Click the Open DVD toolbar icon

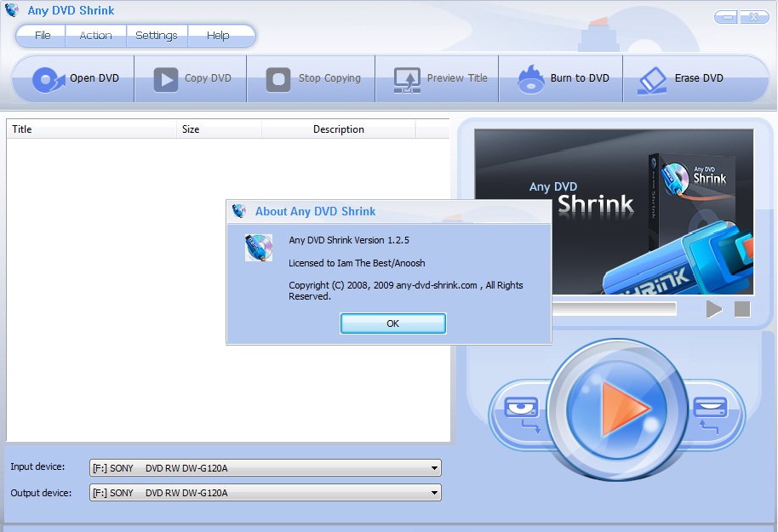pyautogui.click(x=48, y=79)
